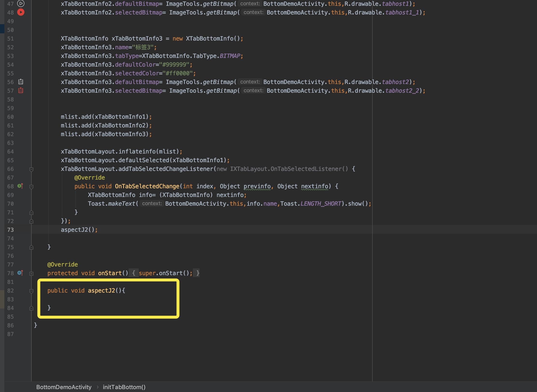Click the class closing brace on line 86
The image size is (537, 392).
click(36, 325)
